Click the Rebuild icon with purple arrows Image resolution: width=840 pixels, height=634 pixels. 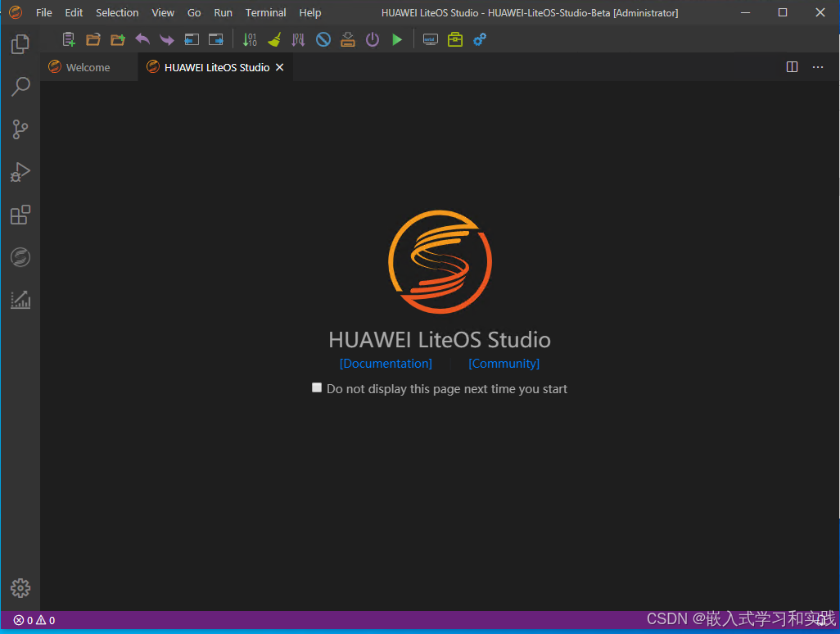point(298,39)
